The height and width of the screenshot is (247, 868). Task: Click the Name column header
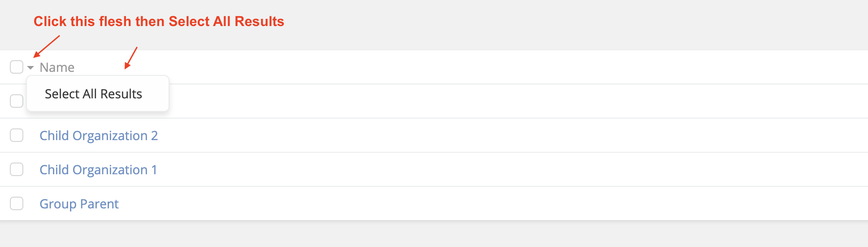click(x=57, y=67)
